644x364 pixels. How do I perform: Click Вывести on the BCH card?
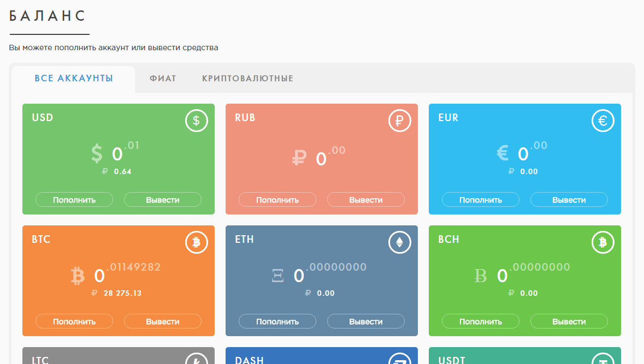click(x=569, y=321)
